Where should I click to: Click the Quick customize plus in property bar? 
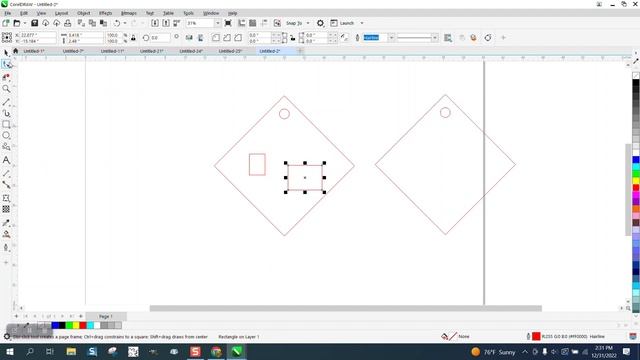pos(503,38)
